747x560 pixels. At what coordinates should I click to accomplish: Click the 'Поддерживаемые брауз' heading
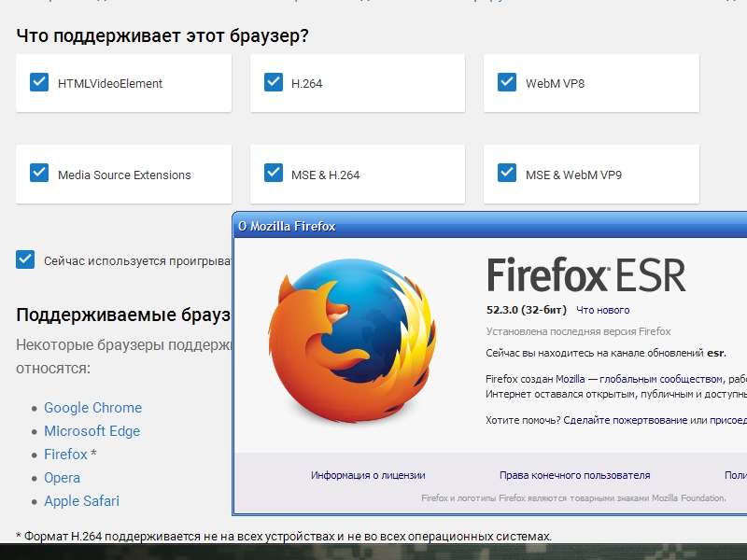click(123, 315)
